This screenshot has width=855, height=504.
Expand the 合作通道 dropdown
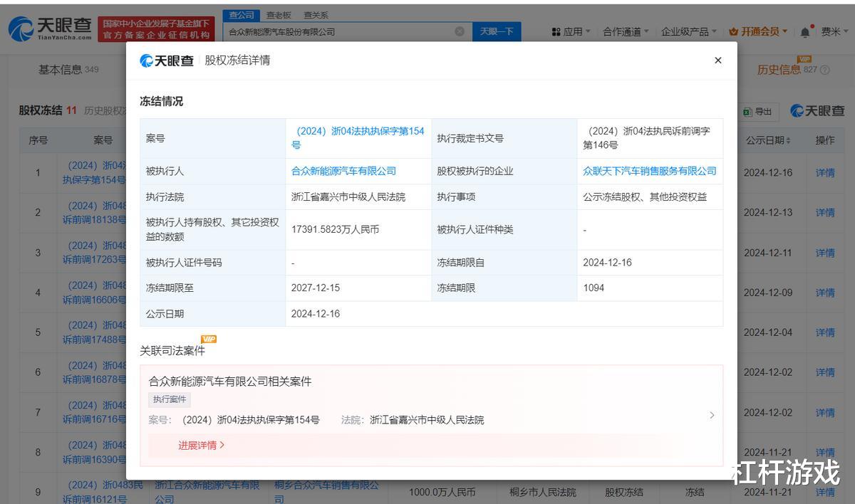click(626, 31)
